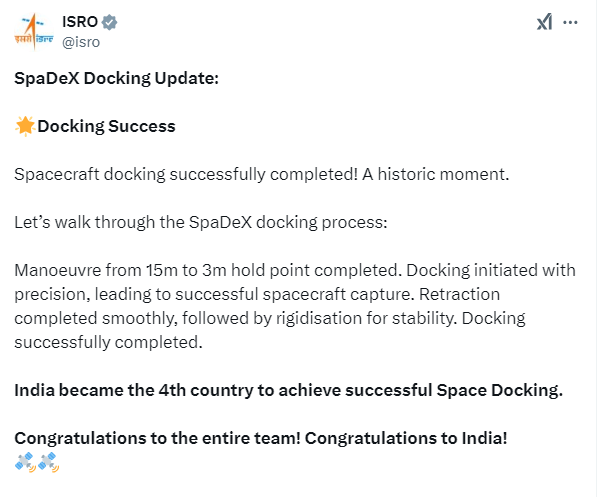Click the star emoji before Docking Success
Screen dimensions: 602x497
coord(25,126)
